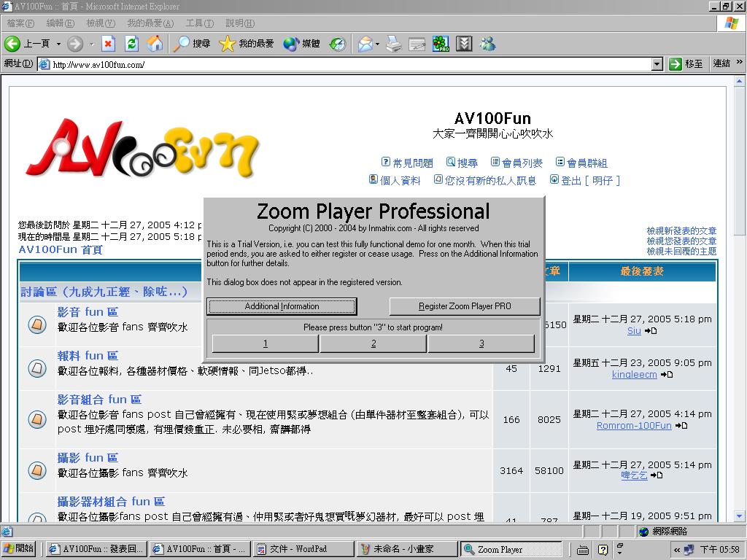Open the History toolbar icon

(337, 44)
